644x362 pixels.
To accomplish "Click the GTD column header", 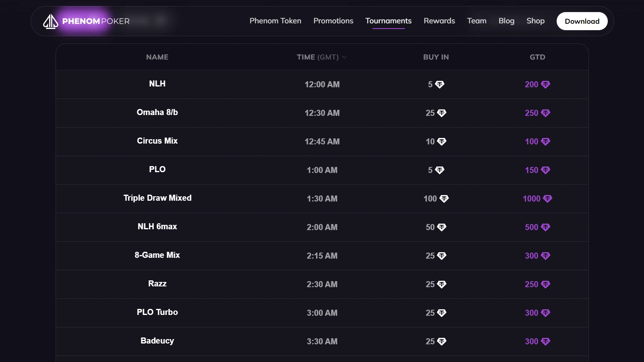I will click(537, 57).
